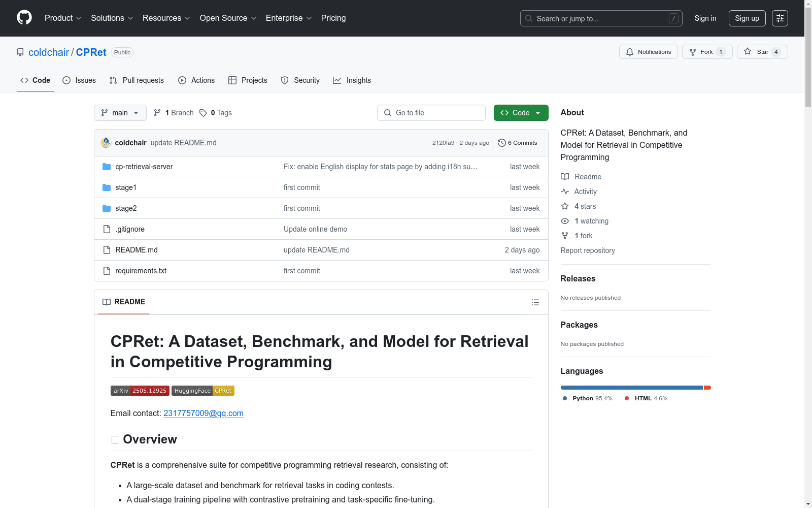812x508 pixels.
Task: Click the star icon beside 4 stars
Action: [x=565, y=206]
